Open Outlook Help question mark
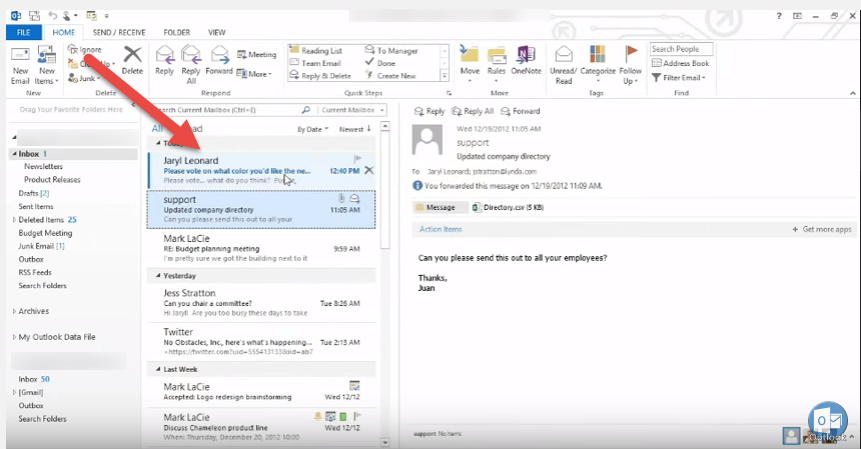Screen dimensions: 861x449 point(779,16)
